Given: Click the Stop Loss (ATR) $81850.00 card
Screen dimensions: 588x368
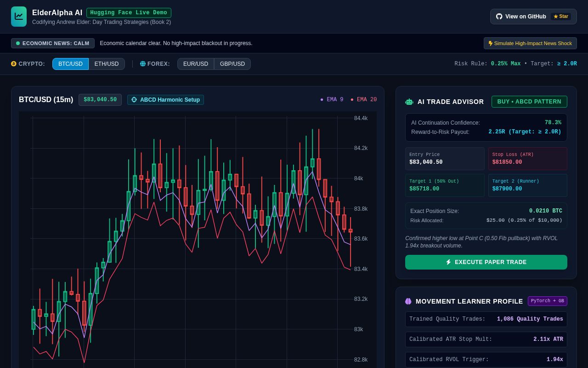Looking at the screenshot, I should click(528, 159).
